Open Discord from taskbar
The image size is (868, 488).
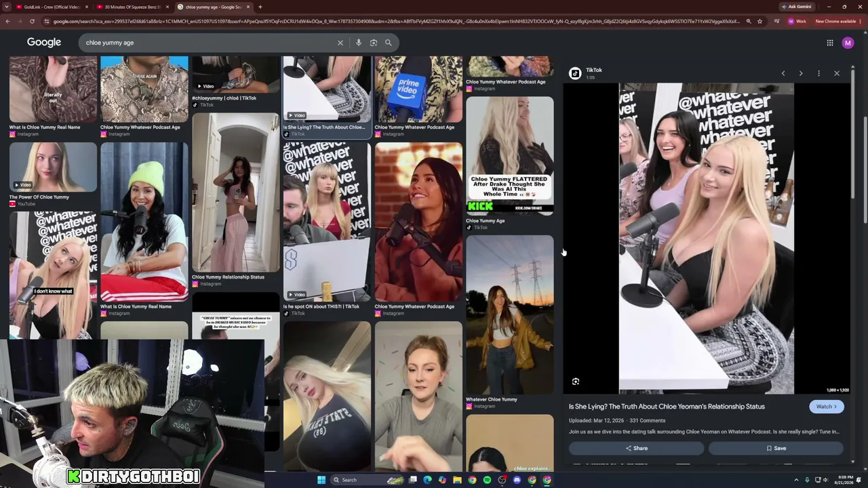click(517, 480)
